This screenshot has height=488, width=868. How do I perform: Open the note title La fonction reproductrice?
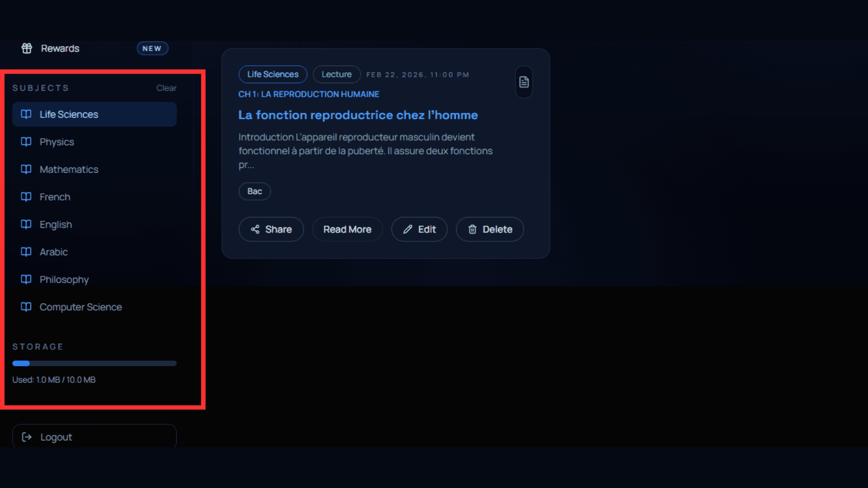(x=358, y=115)
